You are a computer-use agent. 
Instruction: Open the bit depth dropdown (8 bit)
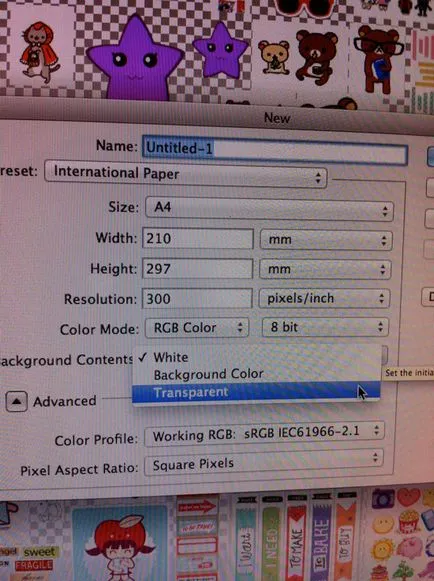[325, 327]
